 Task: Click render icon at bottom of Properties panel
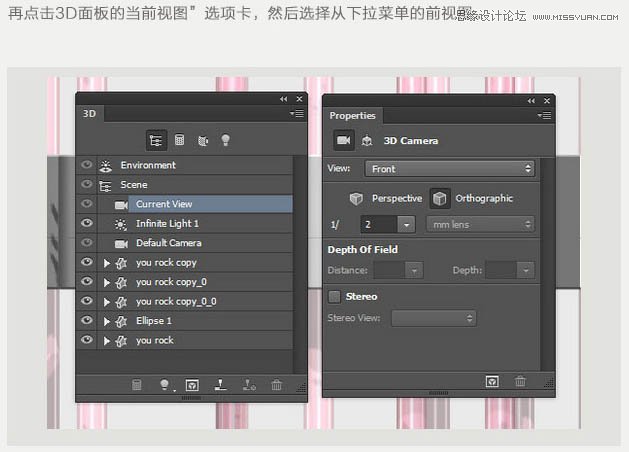coord(492,381)
